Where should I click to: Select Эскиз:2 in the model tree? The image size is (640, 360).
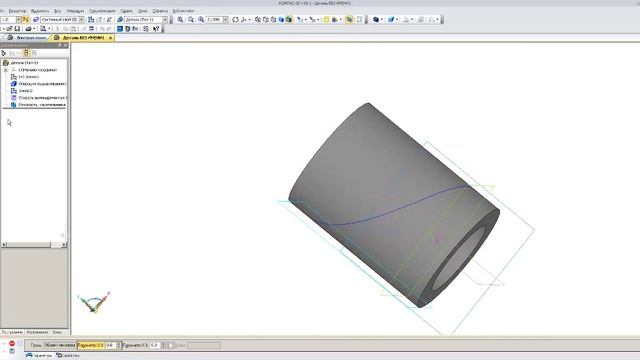(25, 91)
